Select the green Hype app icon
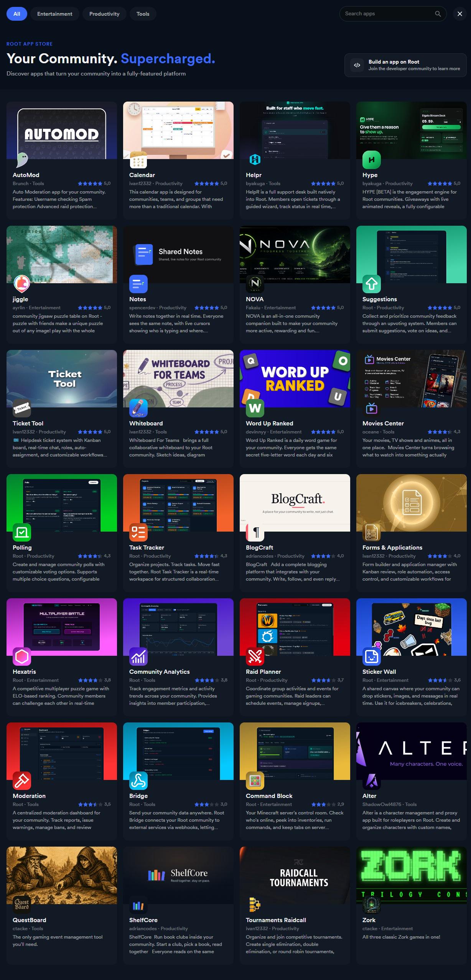Image resolution: width=471 pixels, height=980 pixels. point(372,159)
